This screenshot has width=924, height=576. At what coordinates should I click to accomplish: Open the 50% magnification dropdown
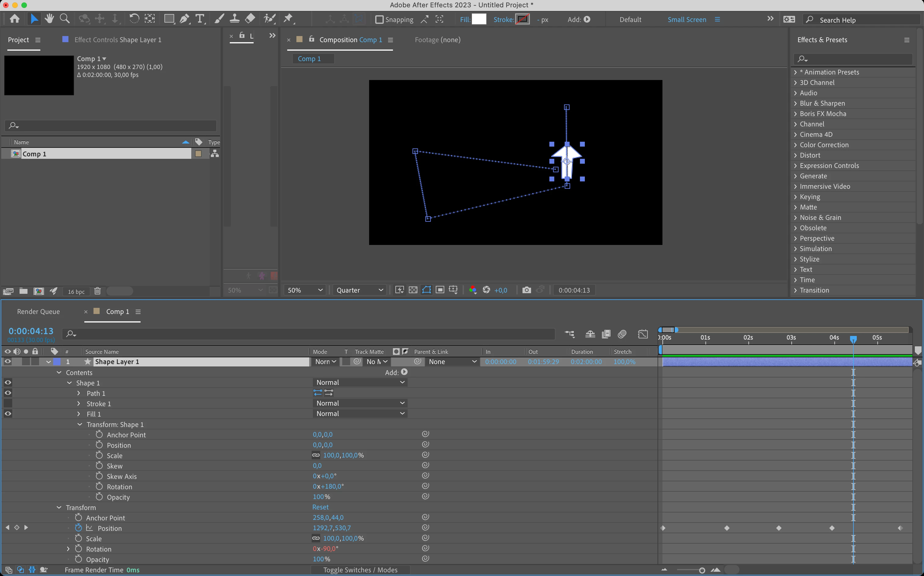tap(305, 290)
